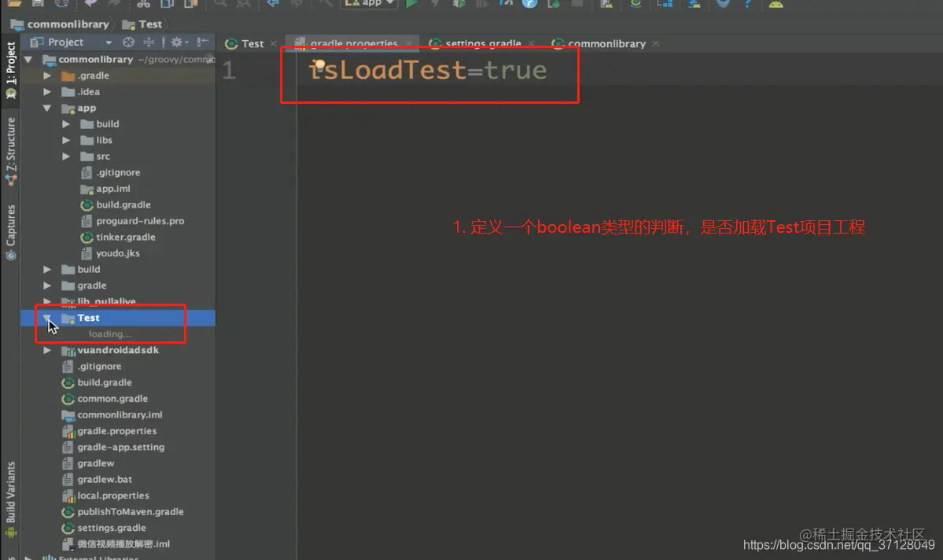This screenshot has height=560, width=943.
Task: Select the lib_pullalive module
Action: pos(106,301)
